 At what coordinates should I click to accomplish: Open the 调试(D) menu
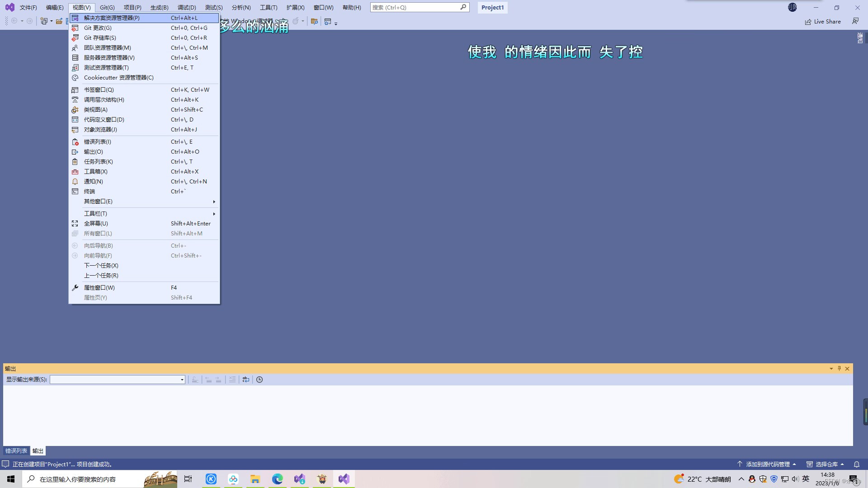coord(187,8)
